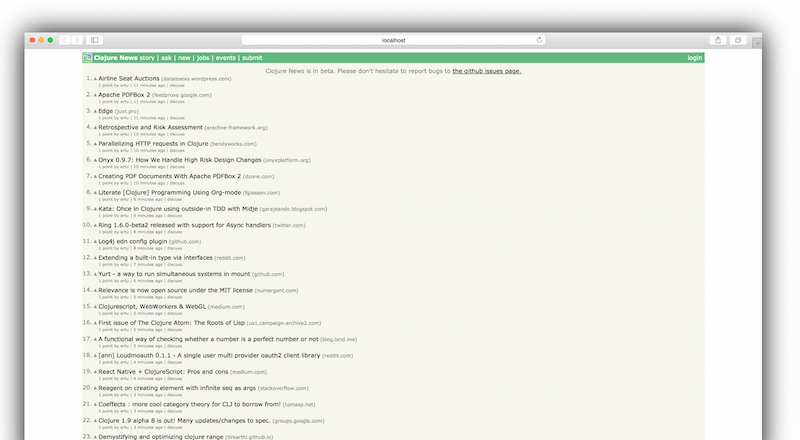Open Demystifying and optimizing clojure range
This screenshot has height=440, width=800.
click(x=161, y=437)
